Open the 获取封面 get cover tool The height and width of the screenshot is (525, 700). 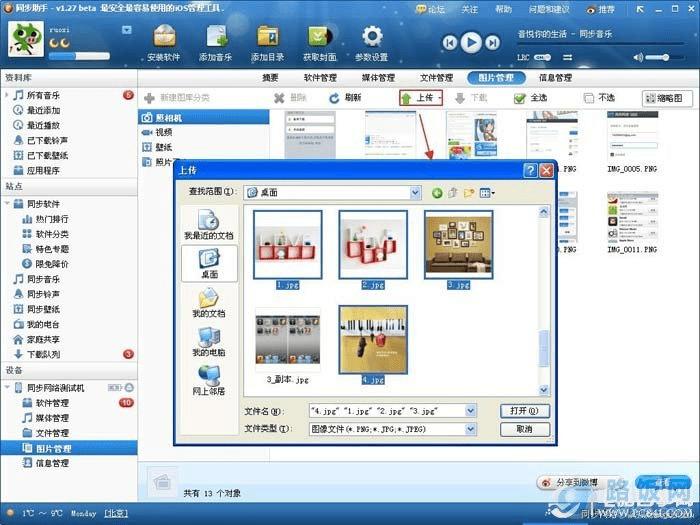[320, 42]
